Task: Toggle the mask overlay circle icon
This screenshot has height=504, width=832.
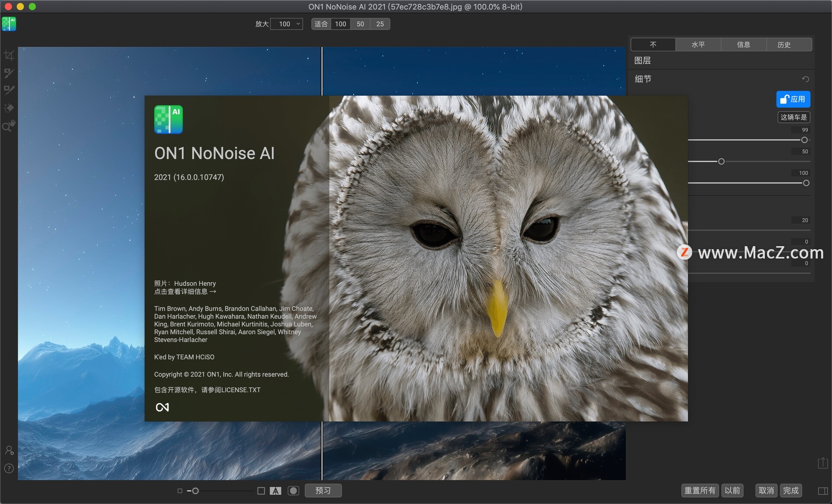Action: [x=293, y=491]
